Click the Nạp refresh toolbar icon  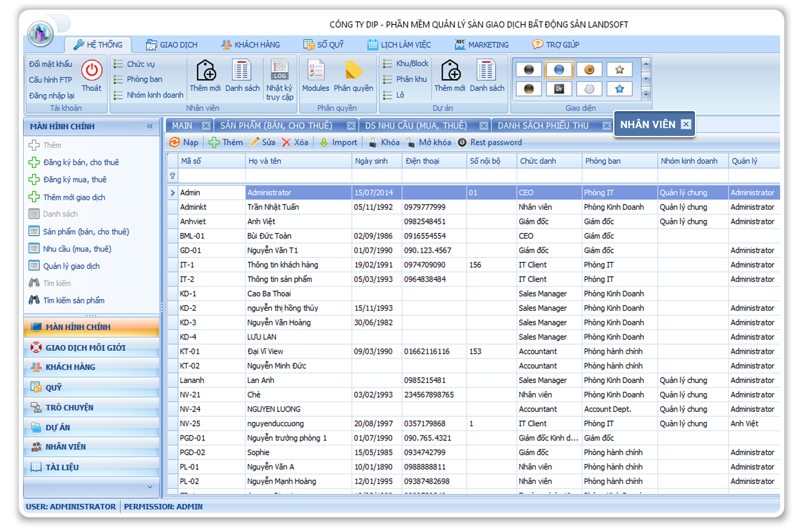coord(175,143)
